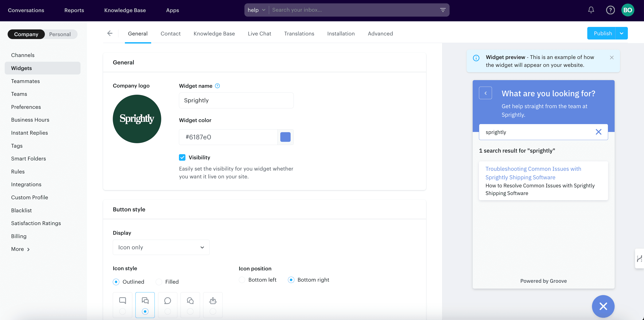644x320 pixels.
Task: Open the help question mark menu
Action: (610, 10)
